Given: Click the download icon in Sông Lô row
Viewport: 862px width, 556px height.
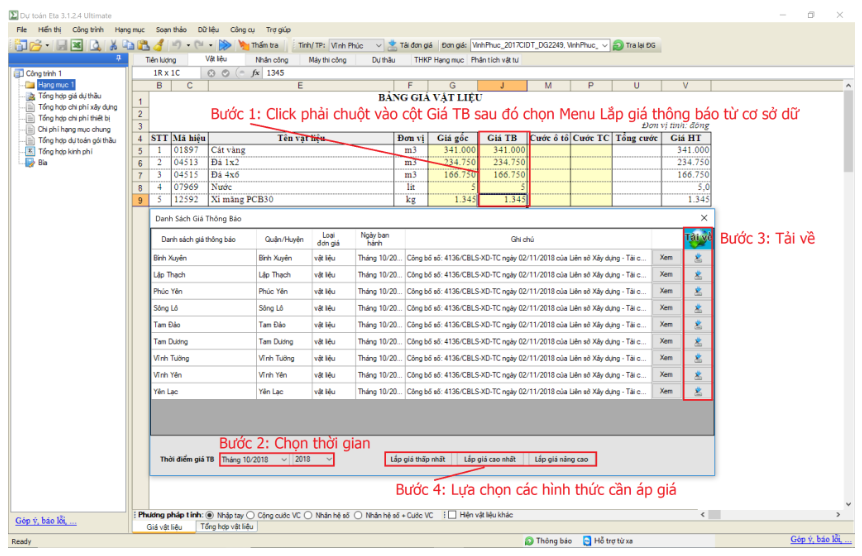Looking at the screenshot, I should (x=698, y=308).
